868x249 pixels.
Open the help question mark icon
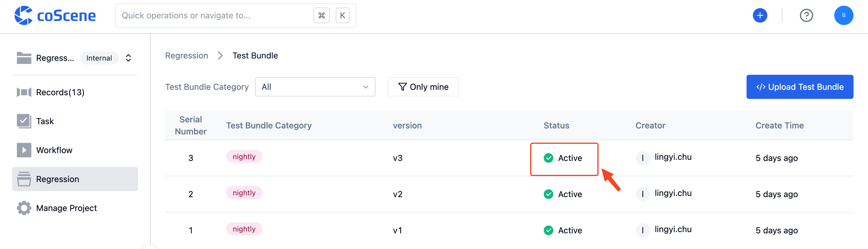[x=806, y=15]
